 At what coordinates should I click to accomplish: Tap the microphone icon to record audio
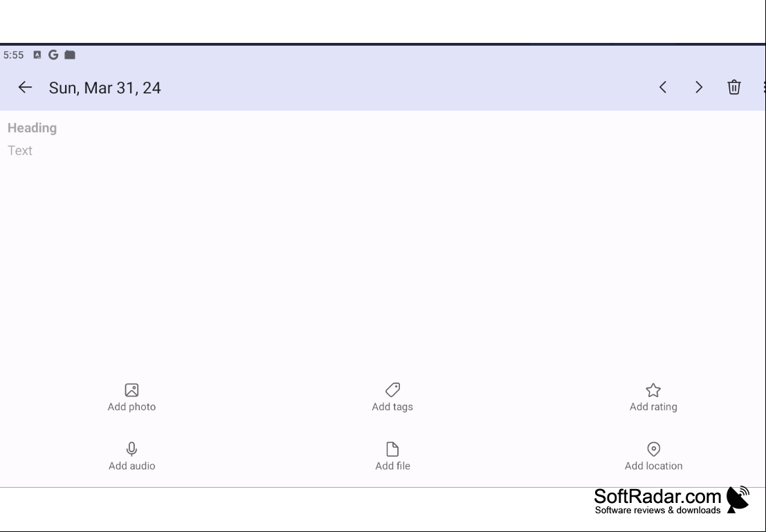pyautogui.click(x=131, y=449)
